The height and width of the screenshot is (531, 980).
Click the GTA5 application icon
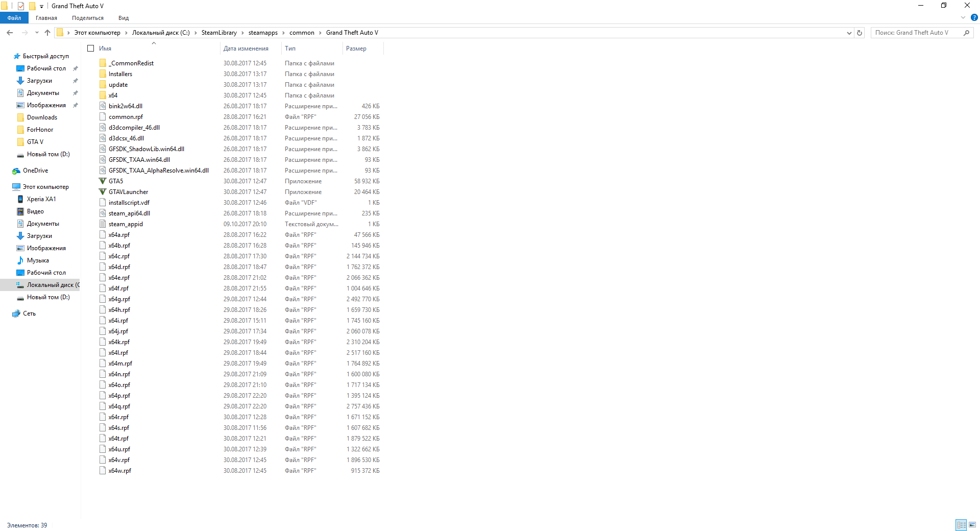tap(103, 181)
